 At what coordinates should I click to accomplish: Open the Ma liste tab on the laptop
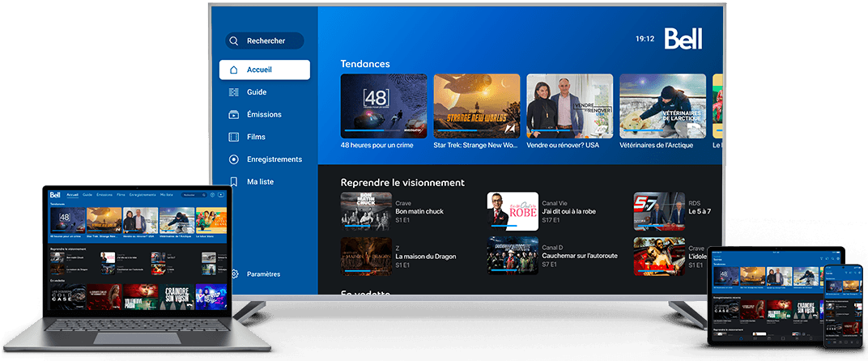[x=167, y=195]
